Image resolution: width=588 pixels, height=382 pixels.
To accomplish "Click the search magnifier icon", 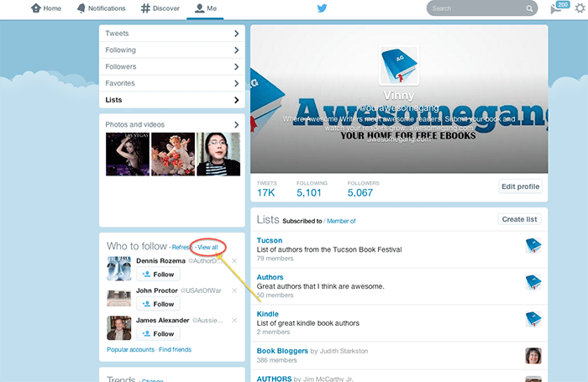I will (x=529, y=8).
